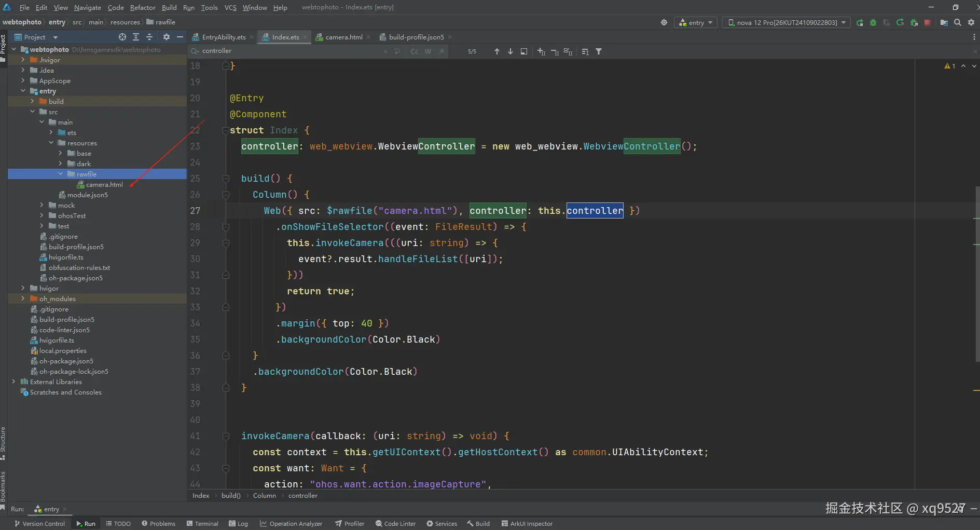Open the Refactor menu
This screenshot has height=530, width=980.
click(x=143, y=7)
